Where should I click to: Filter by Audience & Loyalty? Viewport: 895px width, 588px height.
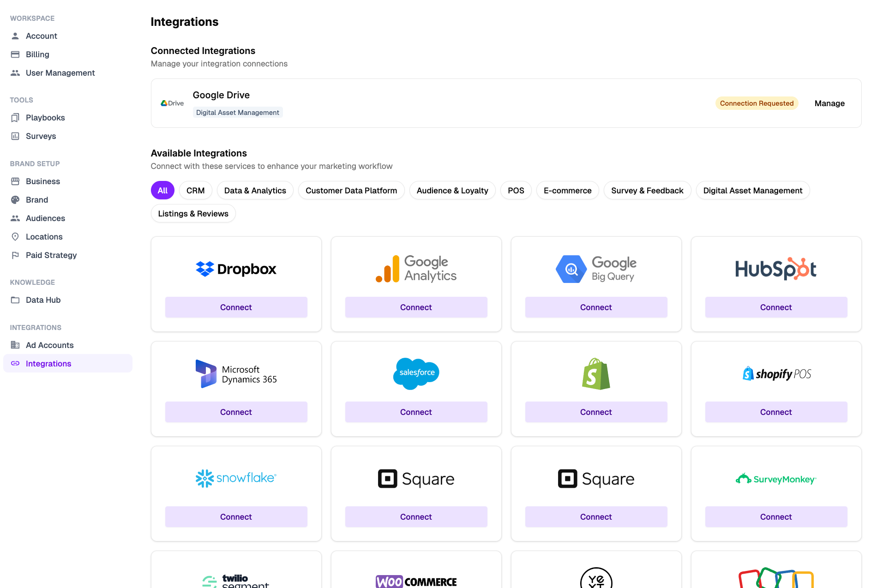click(452, 191)
